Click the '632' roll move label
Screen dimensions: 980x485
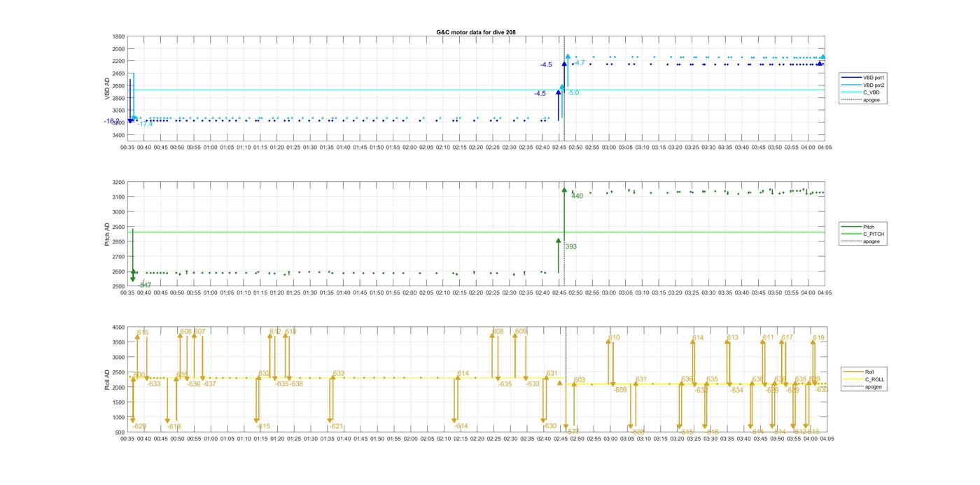(x=264, y=374)
